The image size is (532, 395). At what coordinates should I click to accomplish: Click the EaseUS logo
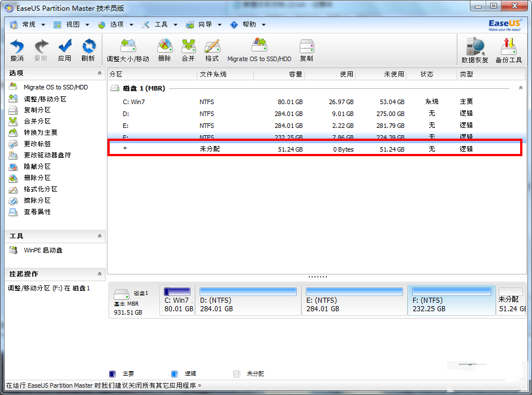[504, 25]
